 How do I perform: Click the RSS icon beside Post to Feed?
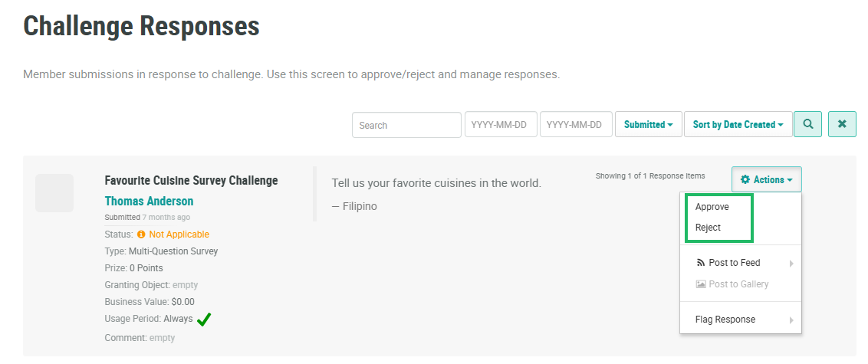point(701,263)
